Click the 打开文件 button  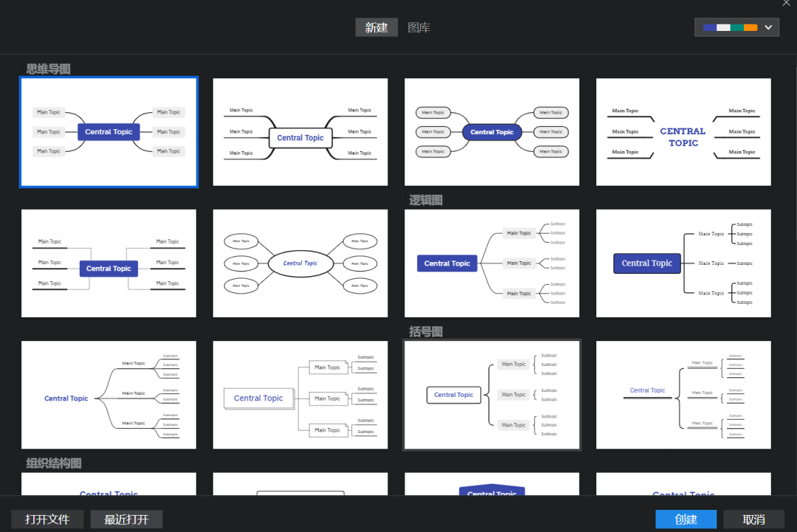click(x=47, y=519)
